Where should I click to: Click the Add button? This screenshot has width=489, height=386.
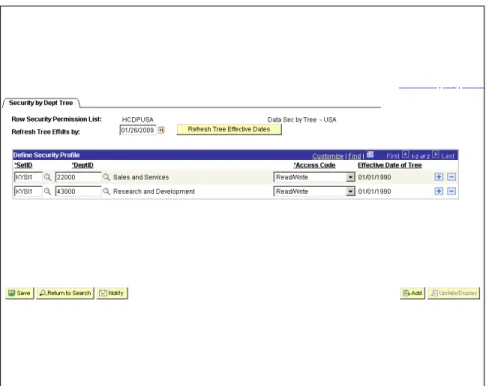412,293
